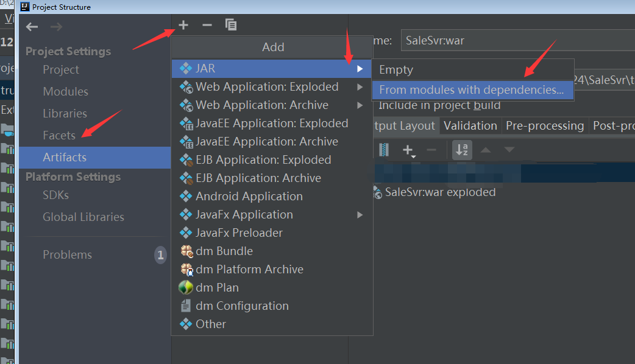Click the Android Application icon
Image resolution: width=635 pixels, height=364 pixels.
pos(186,196)
